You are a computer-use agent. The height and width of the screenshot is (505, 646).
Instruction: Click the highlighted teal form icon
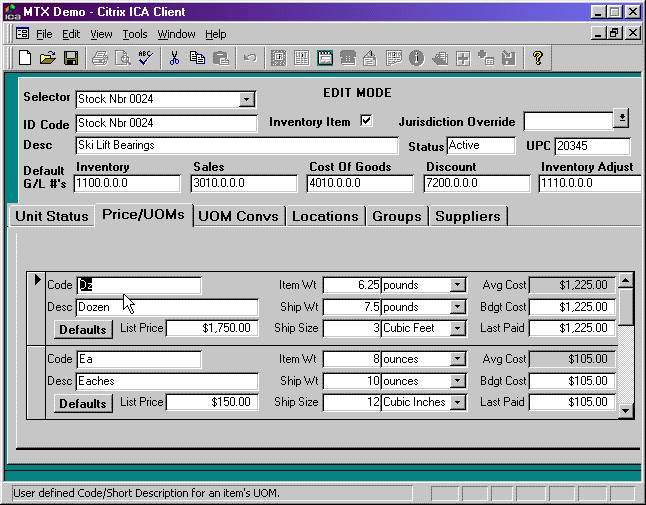coord(325,58)
